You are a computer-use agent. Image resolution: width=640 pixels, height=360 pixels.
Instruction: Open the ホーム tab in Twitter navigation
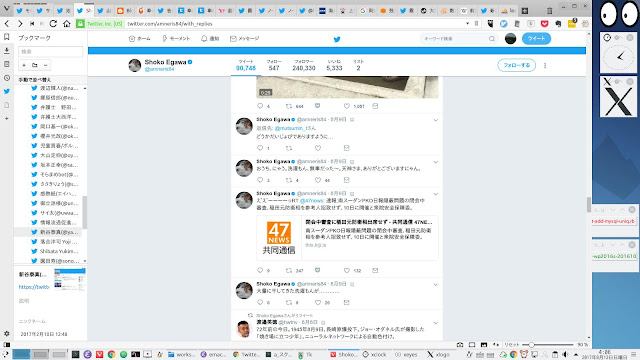(x=140, y=39)
